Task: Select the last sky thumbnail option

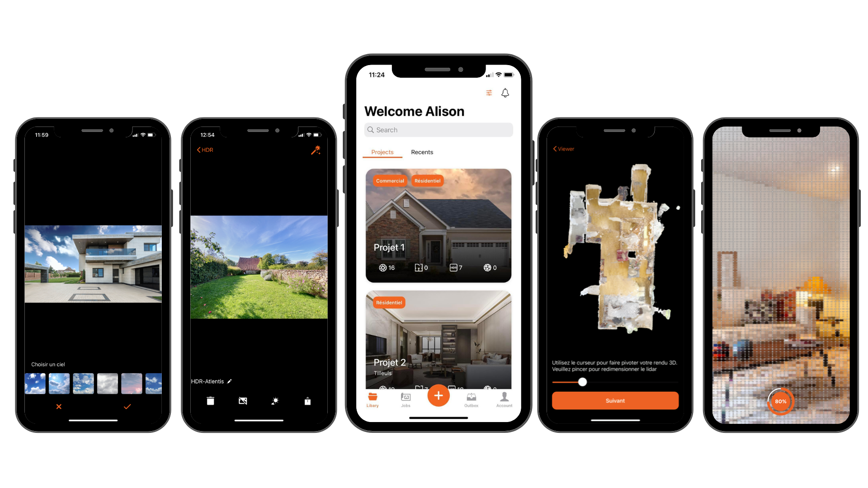Action: pos(153,383)
